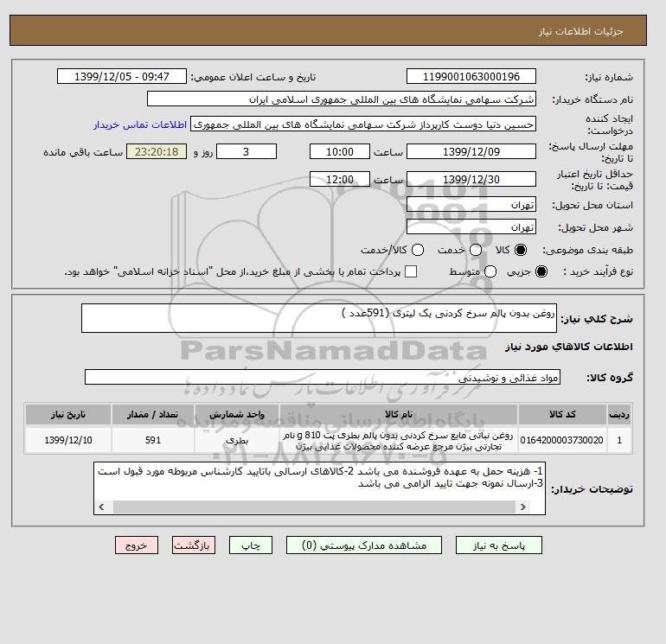666x644 pixels.
Task: Click the horizontal scrollbar track in notes
Action: pyautogui.click(x=314, y=507)
